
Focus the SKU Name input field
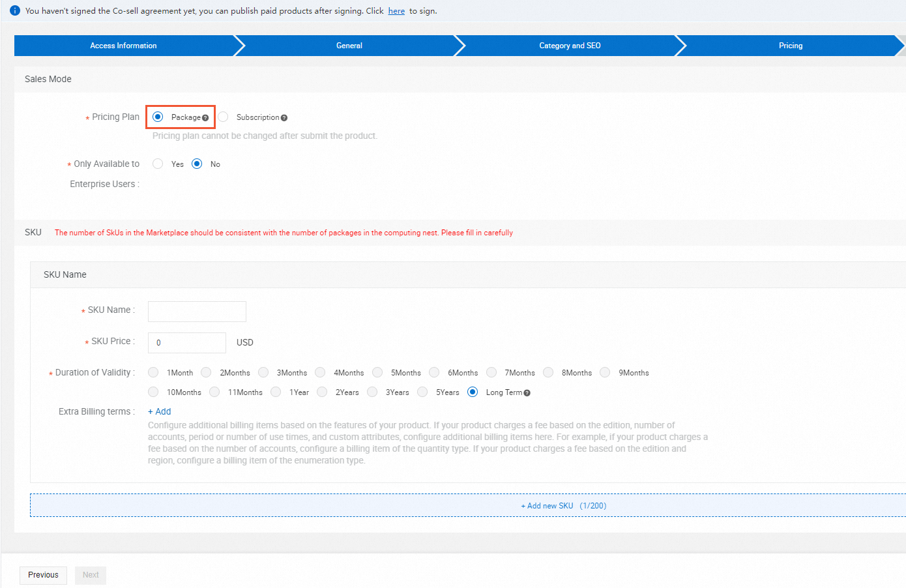point(197,312)
